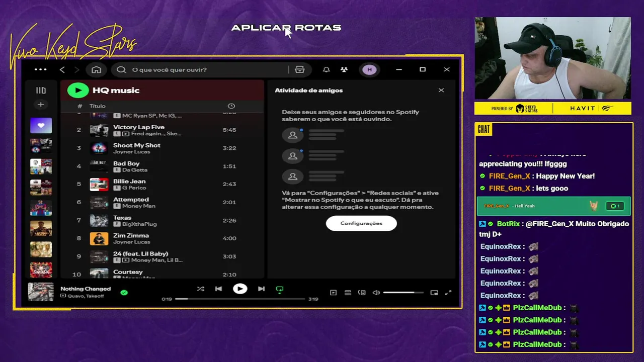Collapse Your Library sidebar icon
This screenshot has height=362, width=644.
point(41,90)
